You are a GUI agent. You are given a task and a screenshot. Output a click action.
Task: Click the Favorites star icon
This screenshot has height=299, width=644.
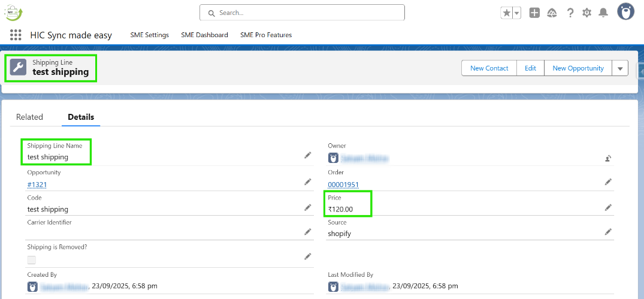pyautogui.click(x=506, y=13)
